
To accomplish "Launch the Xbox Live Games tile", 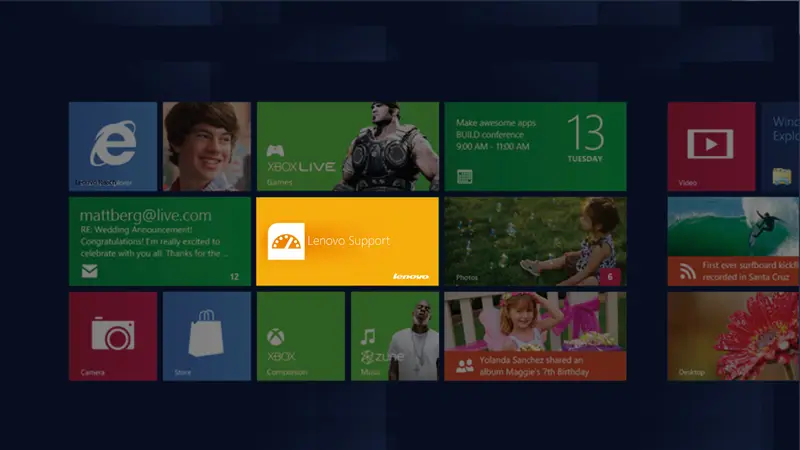I will (347, 146).
